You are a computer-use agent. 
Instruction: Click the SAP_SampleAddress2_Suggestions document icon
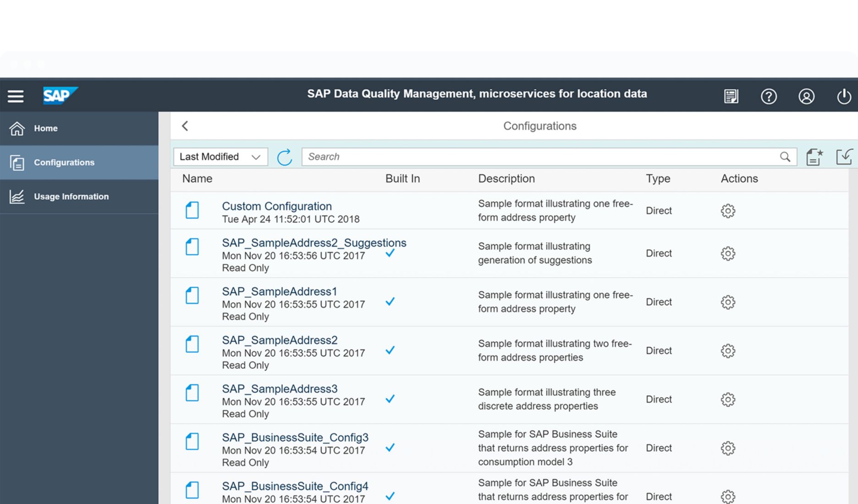192,247
